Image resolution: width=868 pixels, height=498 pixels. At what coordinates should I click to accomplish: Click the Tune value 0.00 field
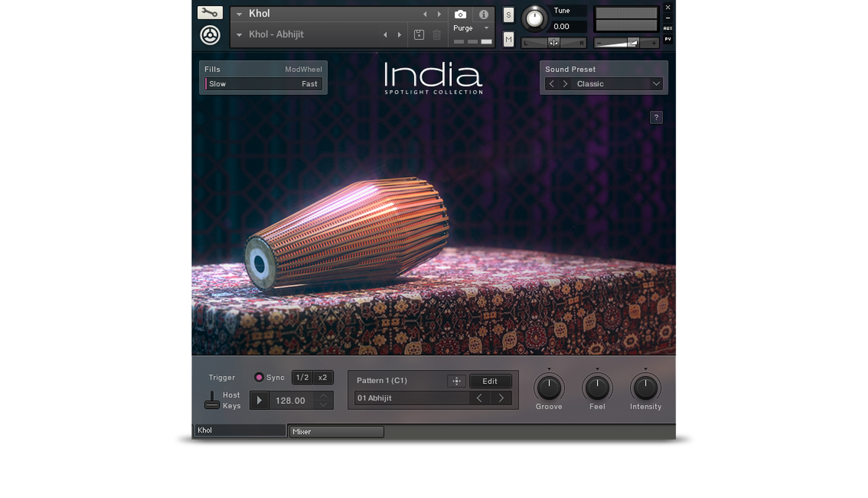[569, 27]
